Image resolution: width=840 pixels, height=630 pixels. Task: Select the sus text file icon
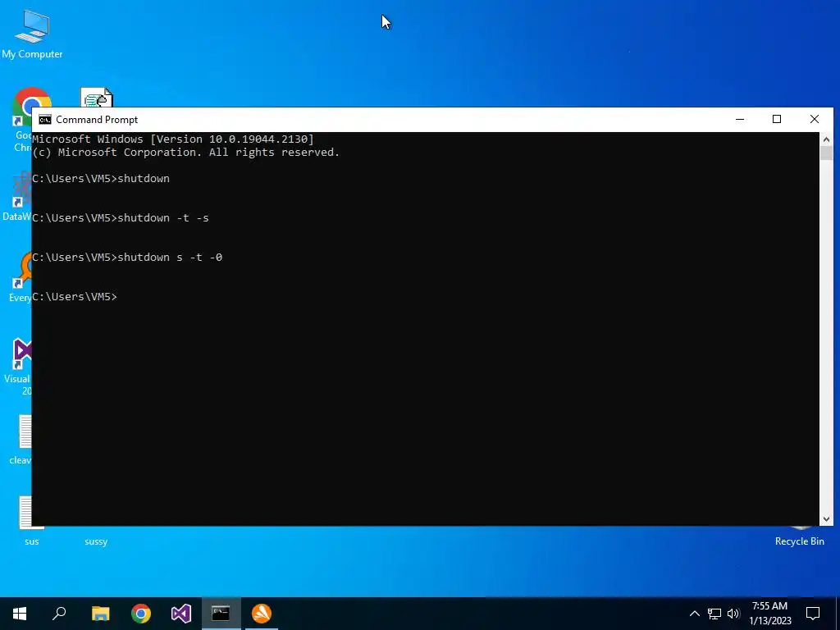click(x=32, y=519)
